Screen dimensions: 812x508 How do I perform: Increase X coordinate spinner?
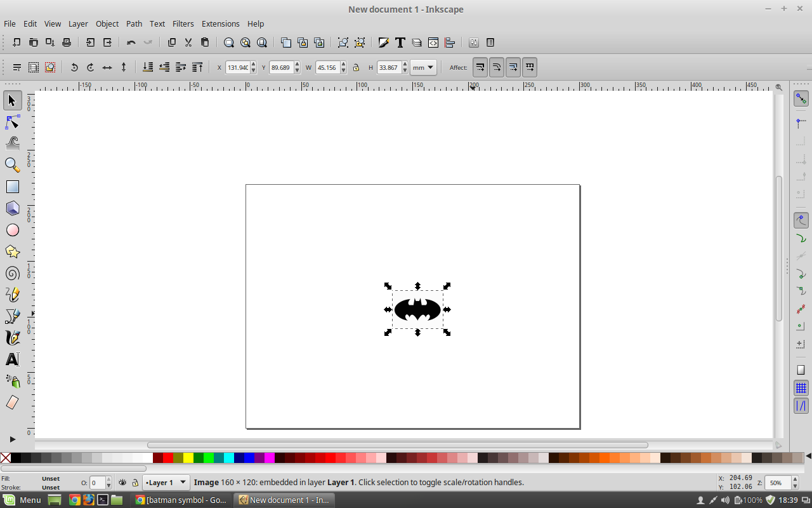[x=254, y=64]
